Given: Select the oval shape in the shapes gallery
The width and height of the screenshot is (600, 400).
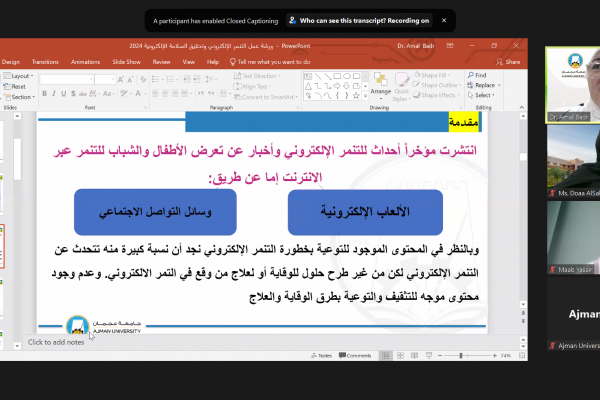Looking at the screenshot, I should pos(347,77).
